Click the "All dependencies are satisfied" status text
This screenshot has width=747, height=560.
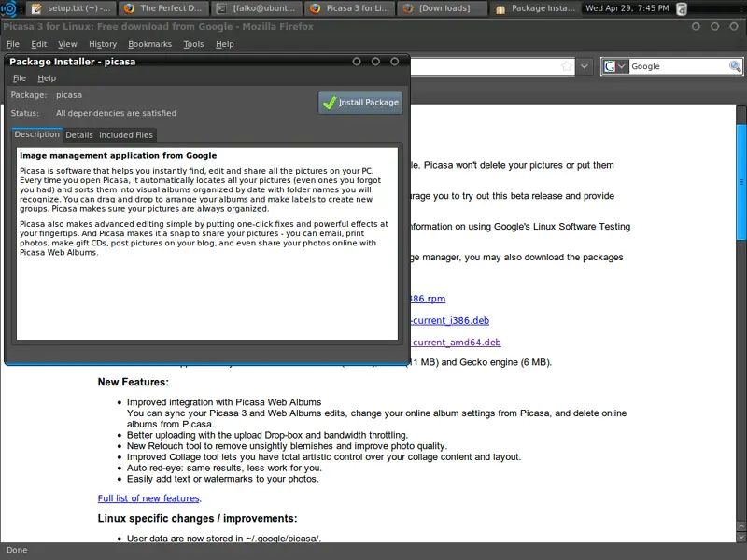coord(116,113)
